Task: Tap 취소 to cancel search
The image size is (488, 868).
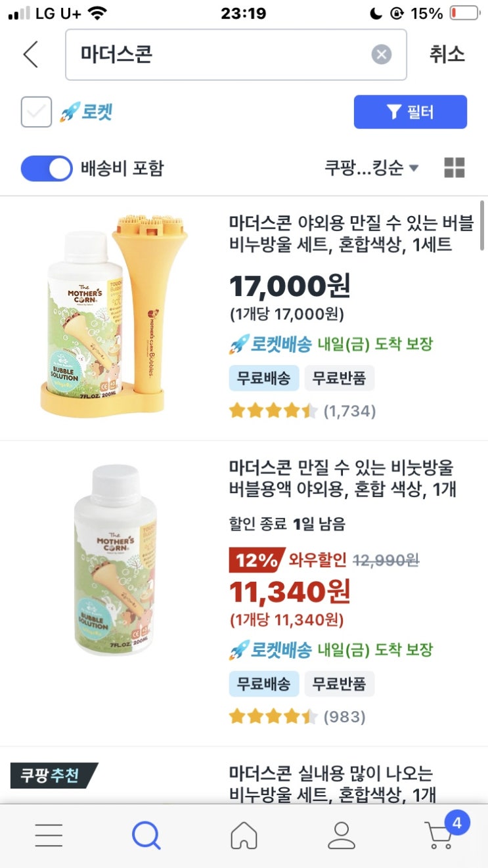Action: click(447, 54)
